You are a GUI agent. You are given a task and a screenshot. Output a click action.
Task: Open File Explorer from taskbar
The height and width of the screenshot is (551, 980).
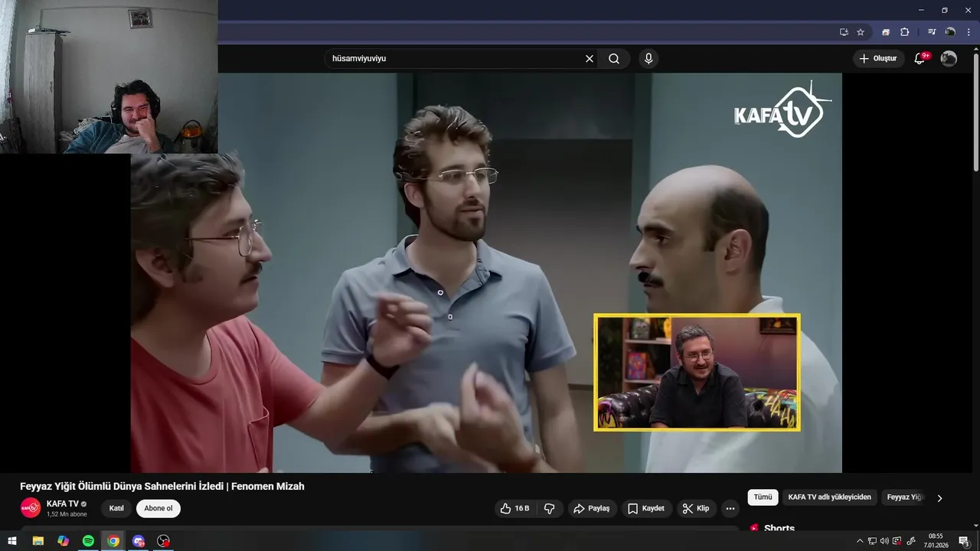38,541
